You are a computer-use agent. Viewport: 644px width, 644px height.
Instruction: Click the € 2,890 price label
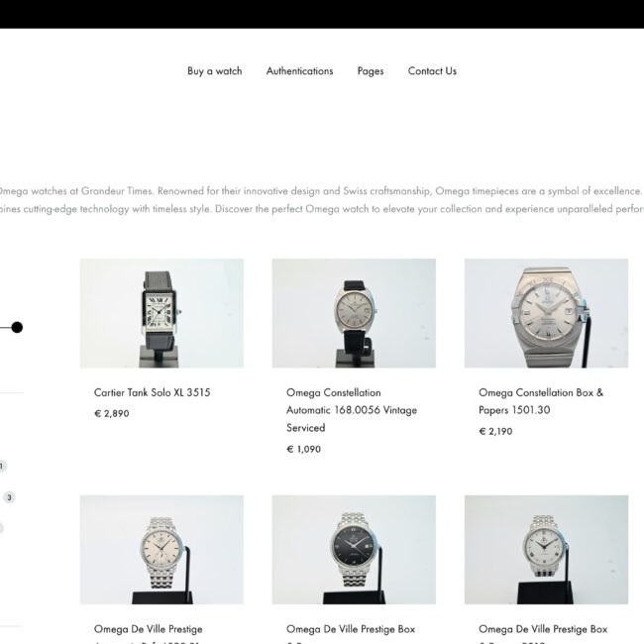pos(112,413)
